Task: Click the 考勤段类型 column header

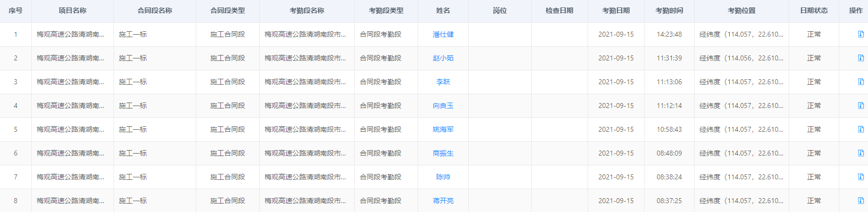Action: pyautogui.click(x=386, y=10)
